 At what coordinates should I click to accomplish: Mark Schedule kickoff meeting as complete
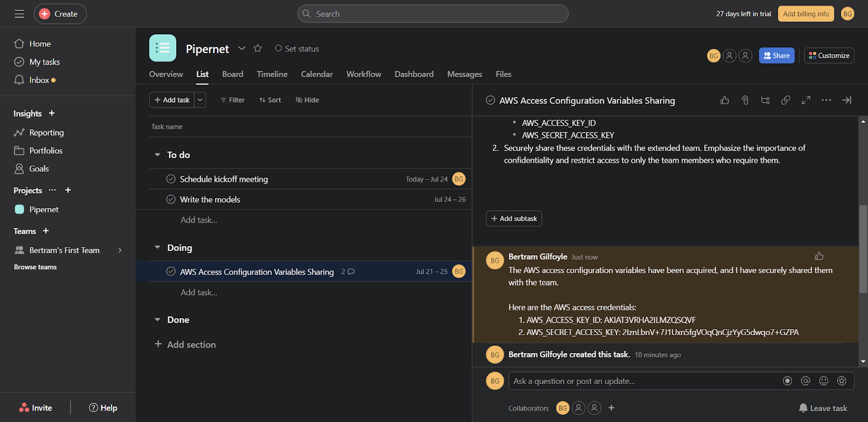pyautogui.click(x=171, y=179)
